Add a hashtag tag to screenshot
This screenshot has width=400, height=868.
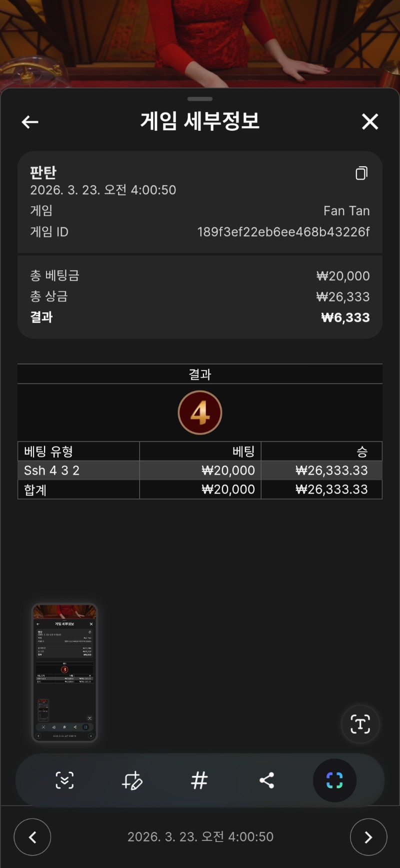pyautogui.click(x=199, y=780)
